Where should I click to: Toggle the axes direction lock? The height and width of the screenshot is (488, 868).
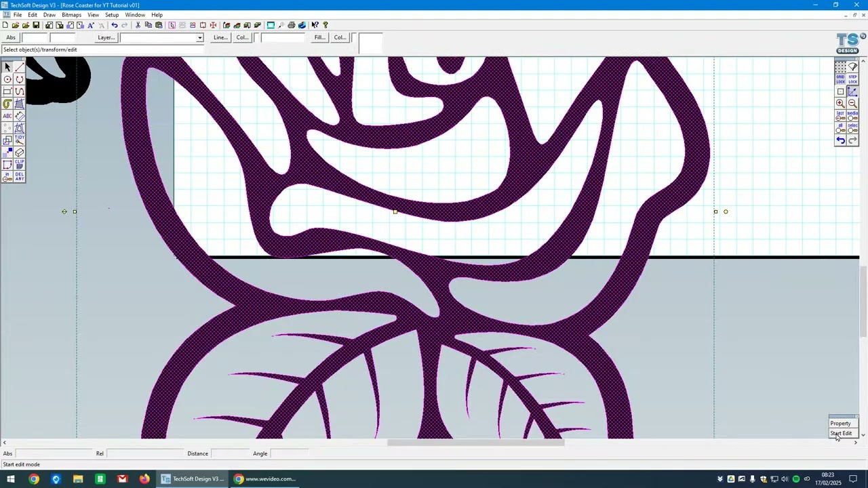(x=852, y=91)
